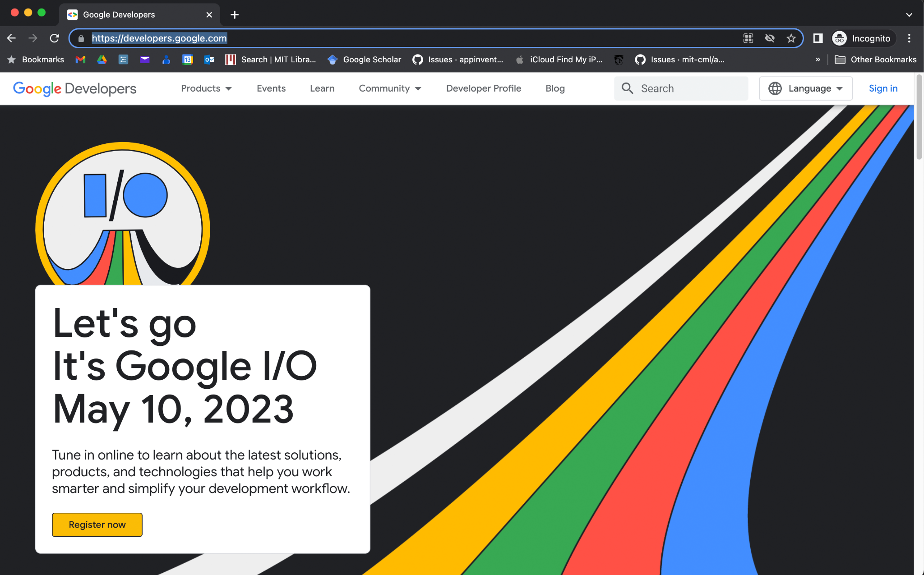Viewport: 924px width, 575px height.
Task: Open the Google Drive bookmark
Action: [x=102, y=60]
